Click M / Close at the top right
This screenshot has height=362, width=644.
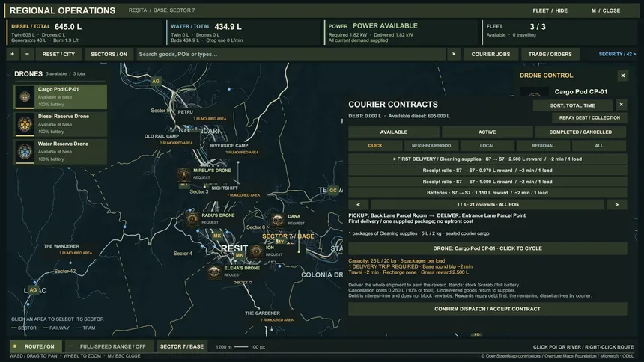point(606,10)
